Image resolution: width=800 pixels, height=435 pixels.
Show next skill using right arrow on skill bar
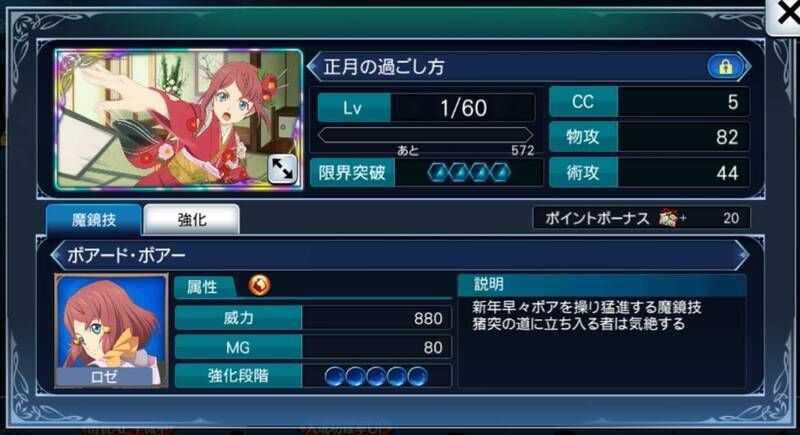pyautogui.click(x=742, y=254)
